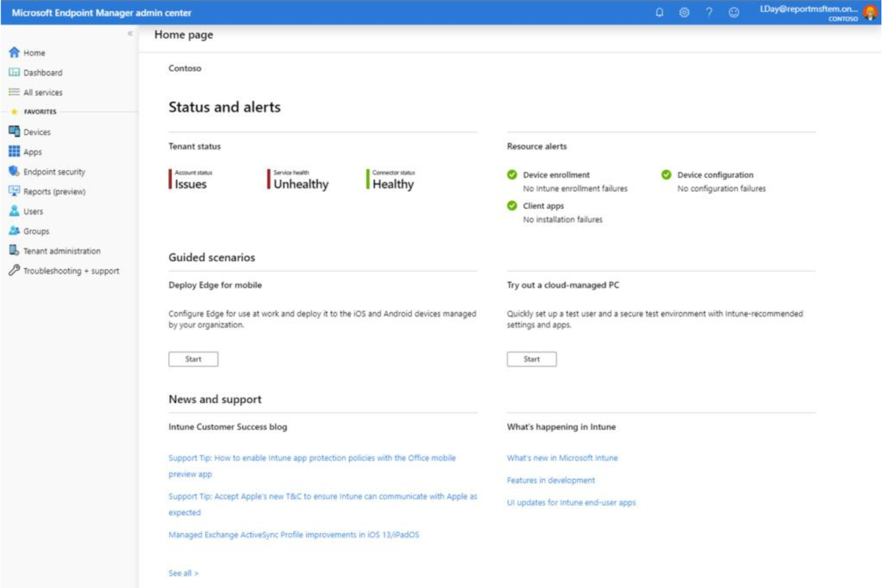Click Start under Deploy Edge for mobile

tap(194, 359)
